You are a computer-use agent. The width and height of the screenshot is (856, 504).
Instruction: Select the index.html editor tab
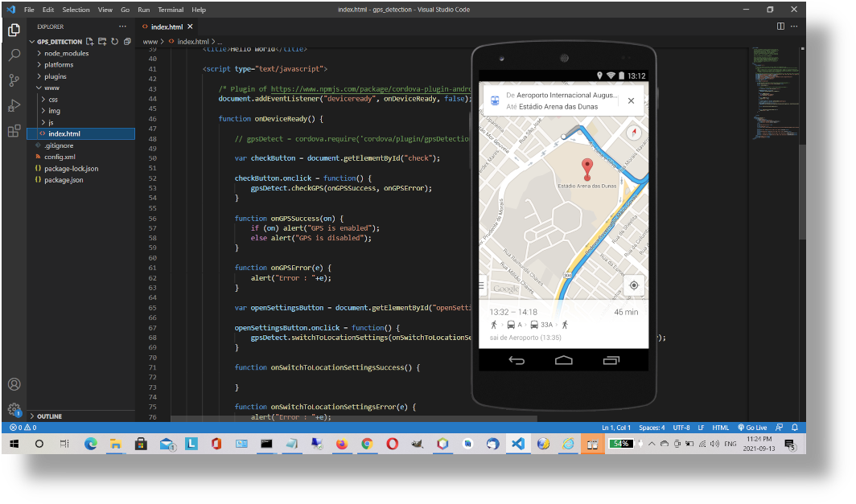pos(167,27)
